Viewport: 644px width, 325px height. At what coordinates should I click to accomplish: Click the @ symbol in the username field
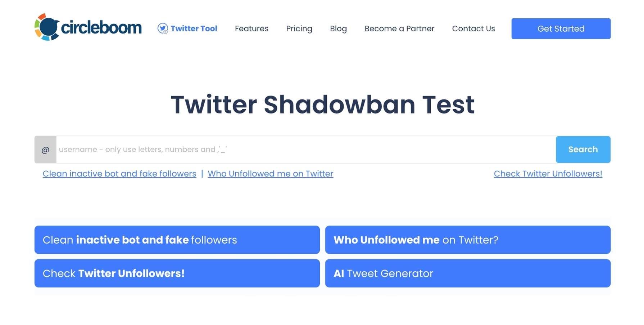45,149
